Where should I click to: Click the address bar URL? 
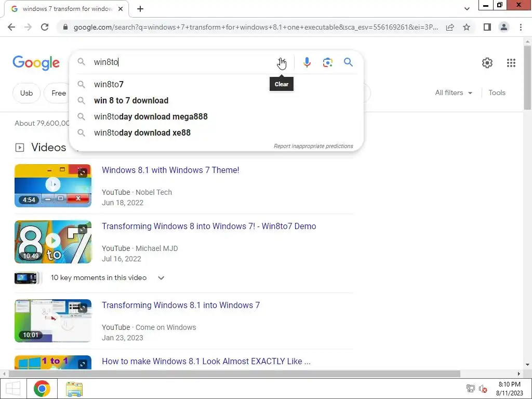[x=255, y=27]
